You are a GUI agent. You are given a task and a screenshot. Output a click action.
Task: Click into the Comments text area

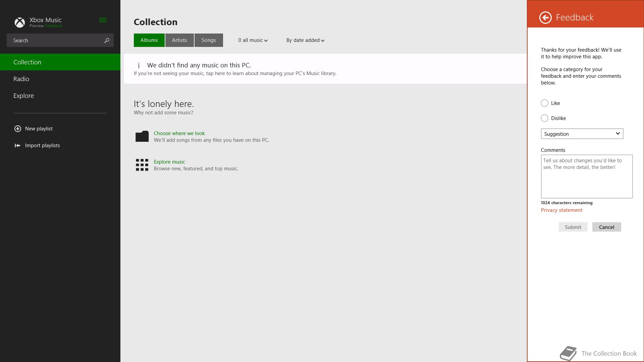click(x=587, y=176)
